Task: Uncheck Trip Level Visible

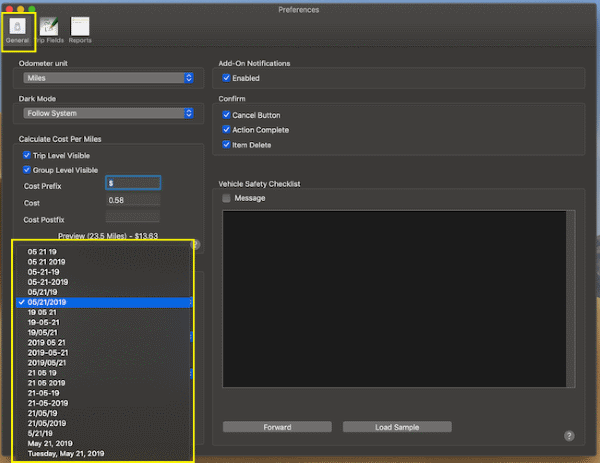Action: tap(27, 156)
